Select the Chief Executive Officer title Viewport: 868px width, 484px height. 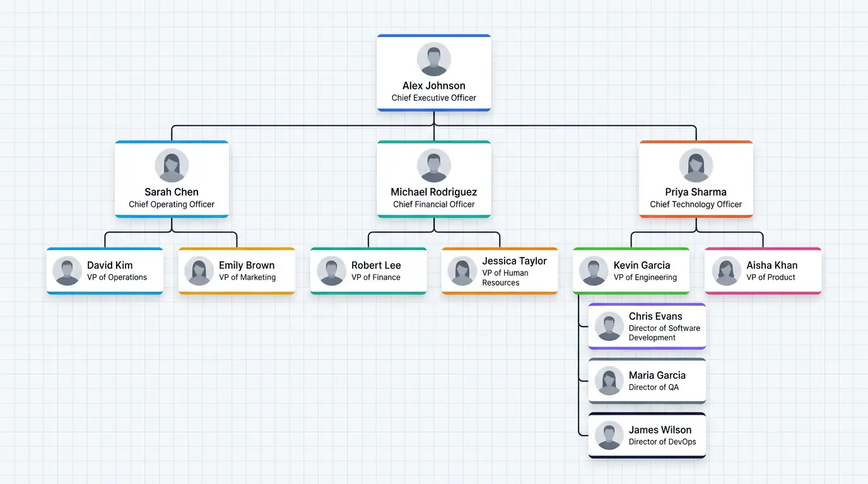(x=434, y=98)
